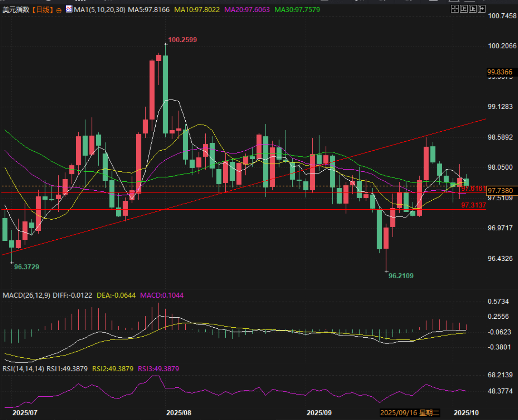518x420 pixels.
Task: Click the white MA5:97.8166 legend
Action: [149, 10]
